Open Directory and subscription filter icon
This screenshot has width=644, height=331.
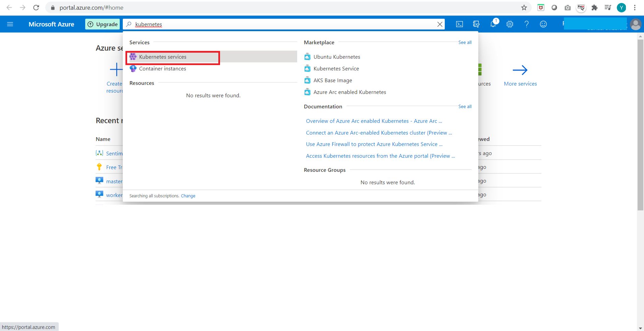(476, 24)
